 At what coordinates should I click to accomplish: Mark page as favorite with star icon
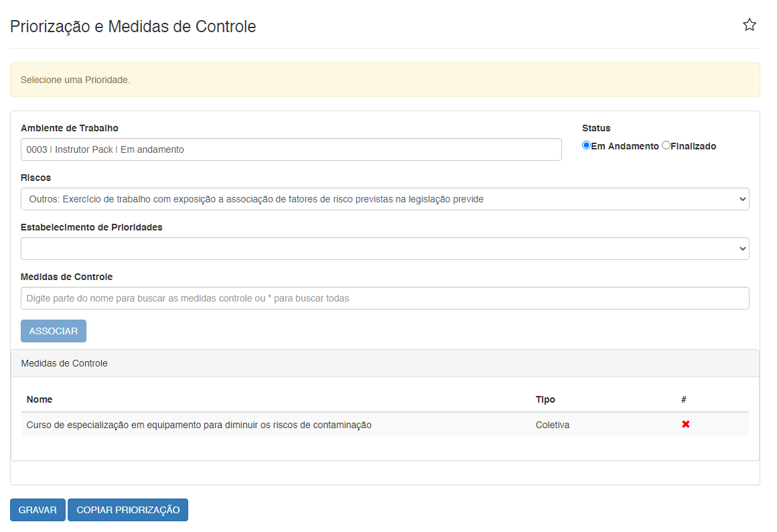tap(750, 25)
